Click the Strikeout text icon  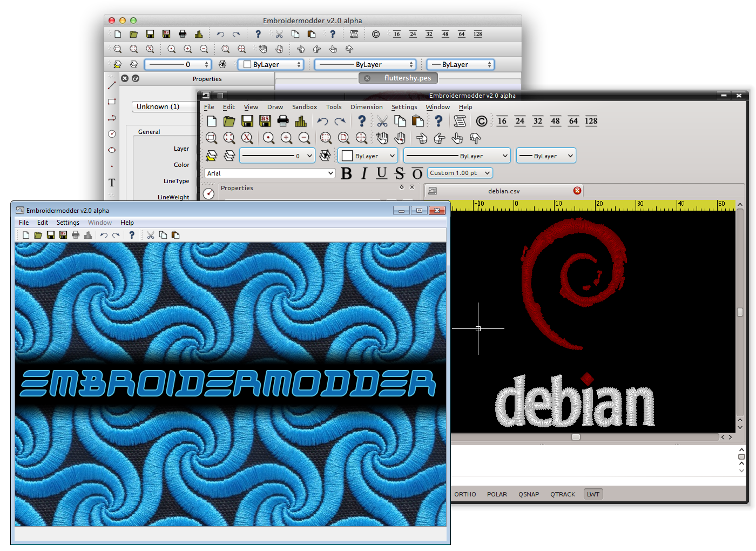click(x=400, y=173)
